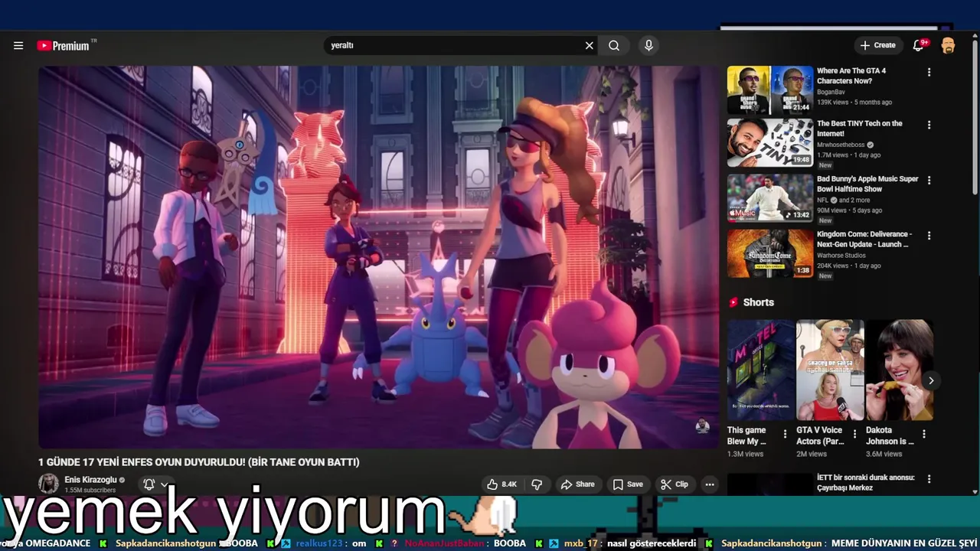
Task: Open the account avatar menu
Action: click(x=948, y=45)
